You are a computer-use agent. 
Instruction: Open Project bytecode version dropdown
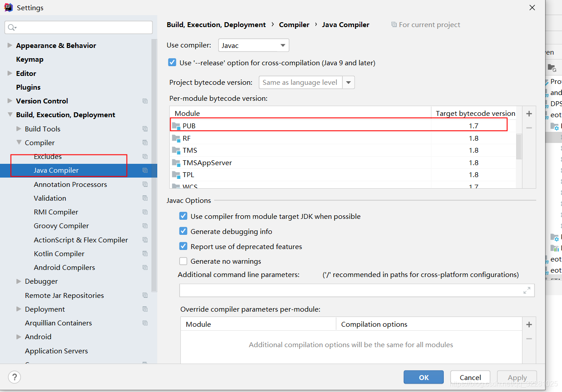coord(349,83)
